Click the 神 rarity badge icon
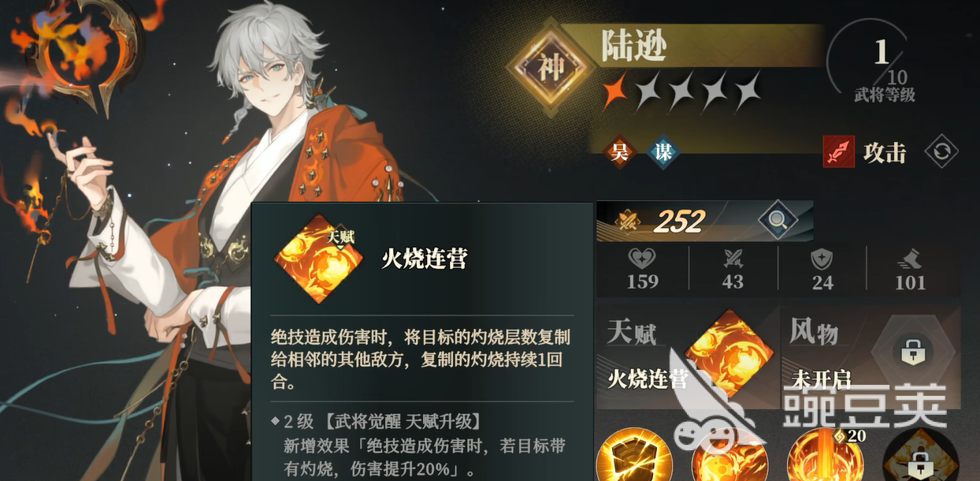The image size is (980, 481). [x=551, y=66]
